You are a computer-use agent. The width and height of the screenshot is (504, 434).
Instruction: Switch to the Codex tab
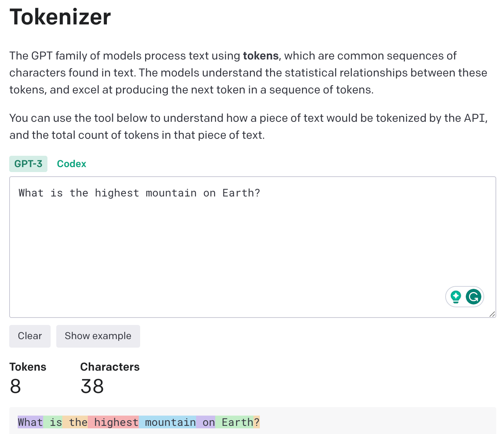coord(71,164)
